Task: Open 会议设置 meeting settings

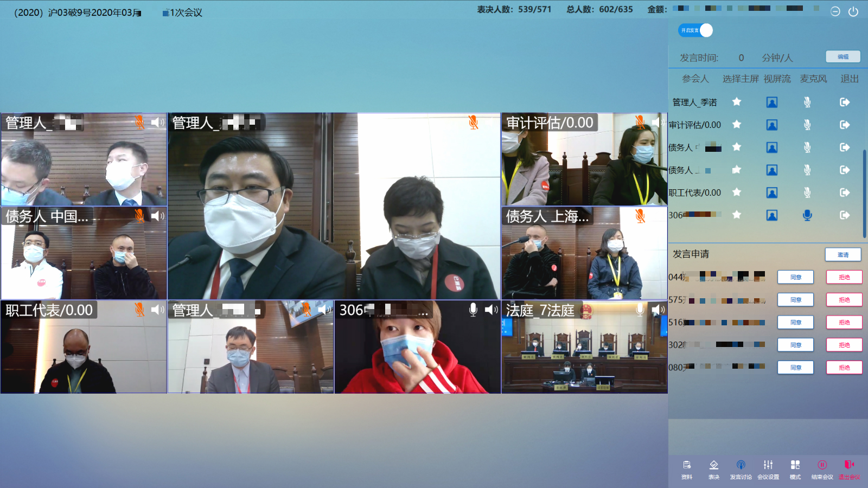Action: 768,468
